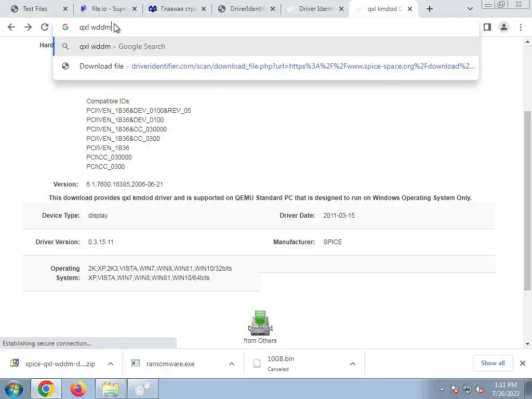
Task: Click the scrollbar up arrow
Action: coord(528,42)
